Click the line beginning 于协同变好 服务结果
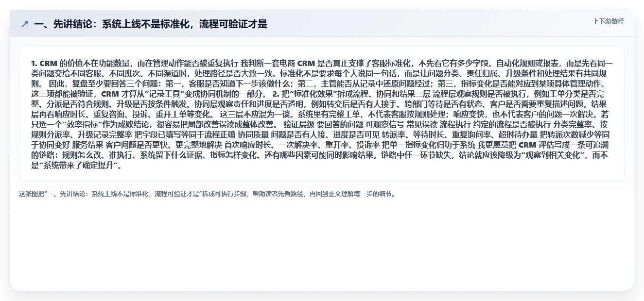 320,145
